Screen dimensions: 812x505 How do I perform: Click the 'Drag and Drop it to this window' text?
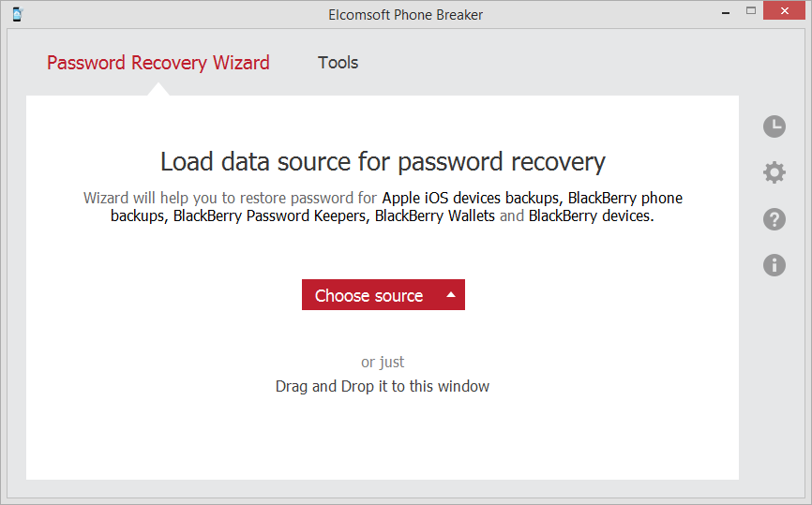coord(383,387)
